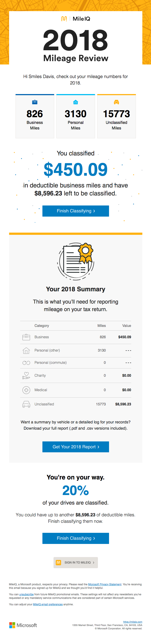151x644 pixels.
Task: Select the briefcase icon beside Business category
Action: click(x=26, y=337)
